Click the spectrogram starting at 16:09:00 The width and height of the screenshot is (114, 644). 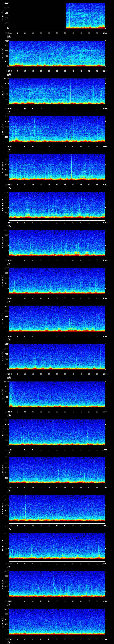click(x=85, y=16)
